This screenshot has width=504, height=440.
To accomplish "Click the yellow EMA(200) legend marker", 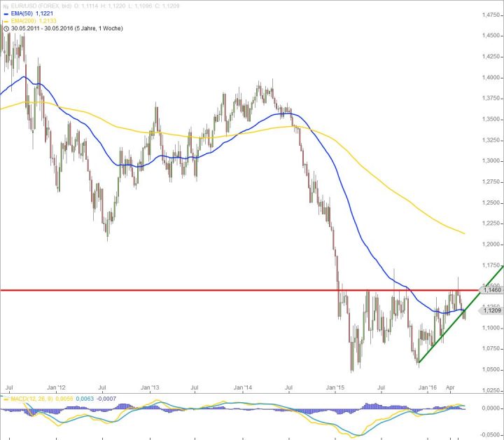I will pyautogui.click(x=6, y=21).
